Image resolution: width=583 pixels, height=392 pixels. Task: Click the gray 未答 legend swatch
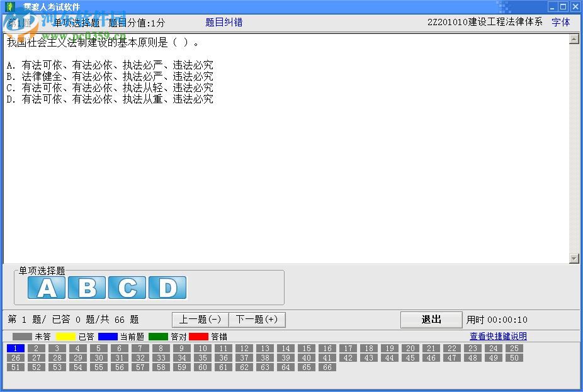(22, 337)
